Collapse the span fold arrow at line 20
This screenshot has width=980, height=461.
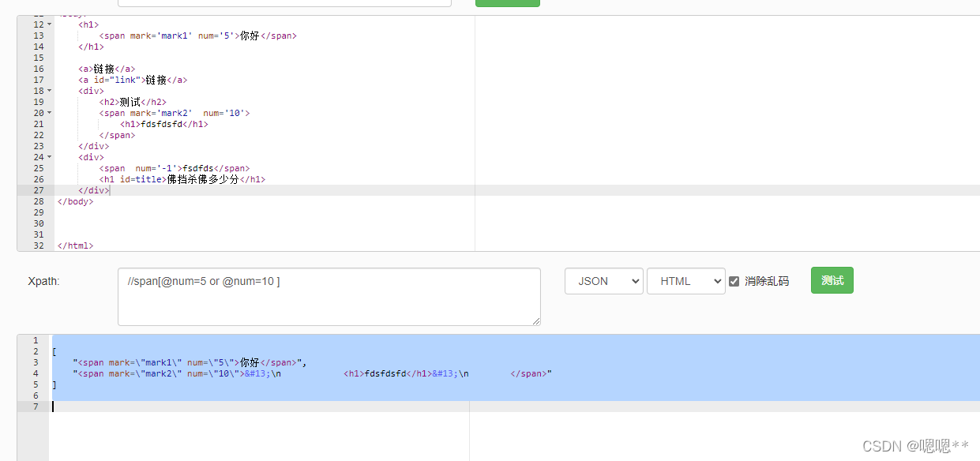[50, 113]
